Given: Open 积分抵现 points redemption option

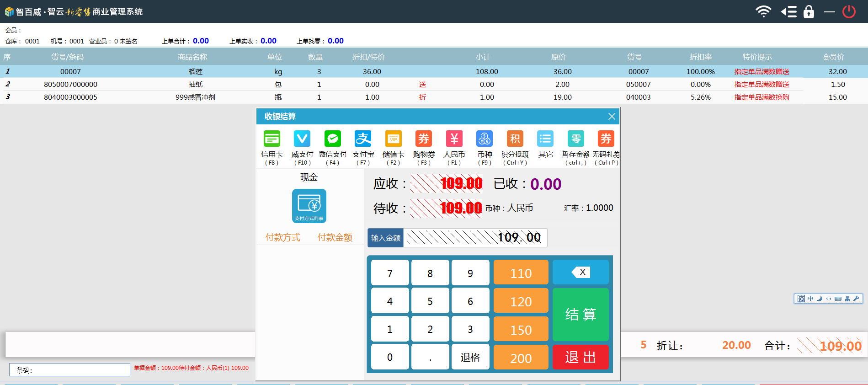Looking at the screenshot, I should (x=515, y=139).
